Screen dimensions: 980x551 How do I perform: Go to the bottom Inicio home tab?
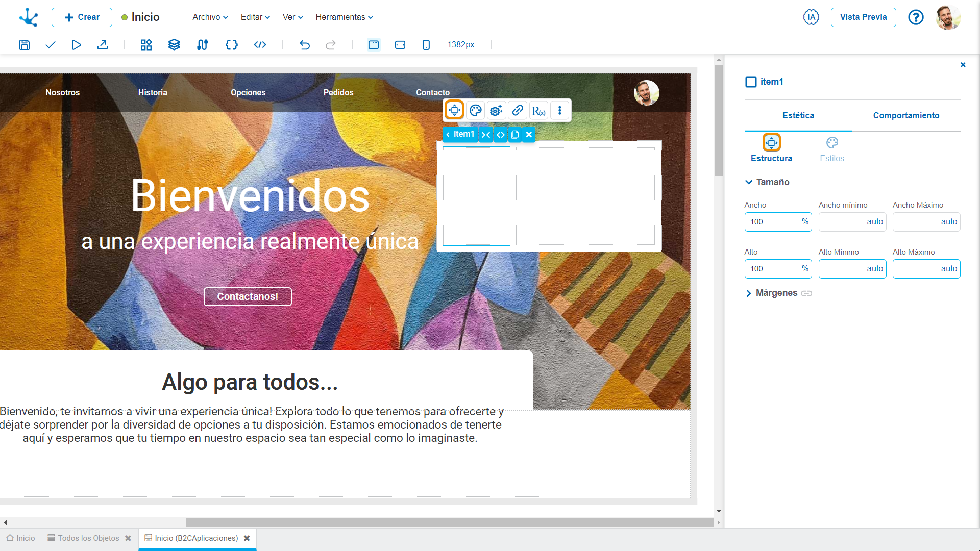pos(21,538)
